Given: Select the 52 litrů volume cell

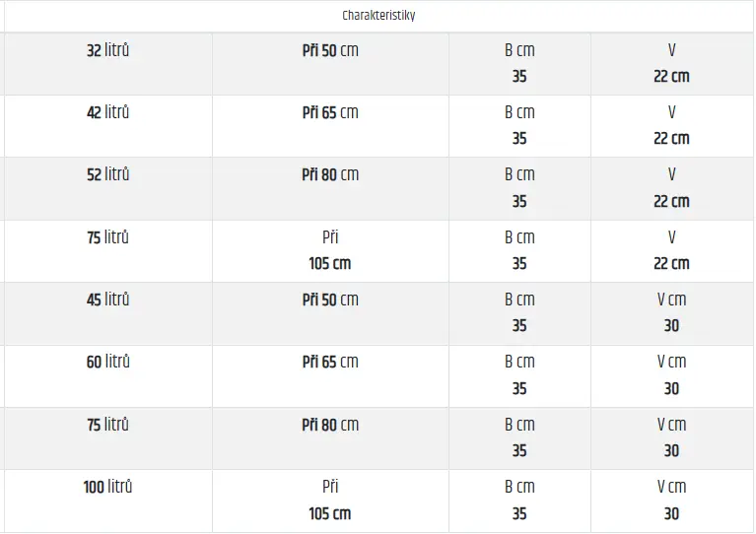Looking at the screenshot, I should coord(107,175).
